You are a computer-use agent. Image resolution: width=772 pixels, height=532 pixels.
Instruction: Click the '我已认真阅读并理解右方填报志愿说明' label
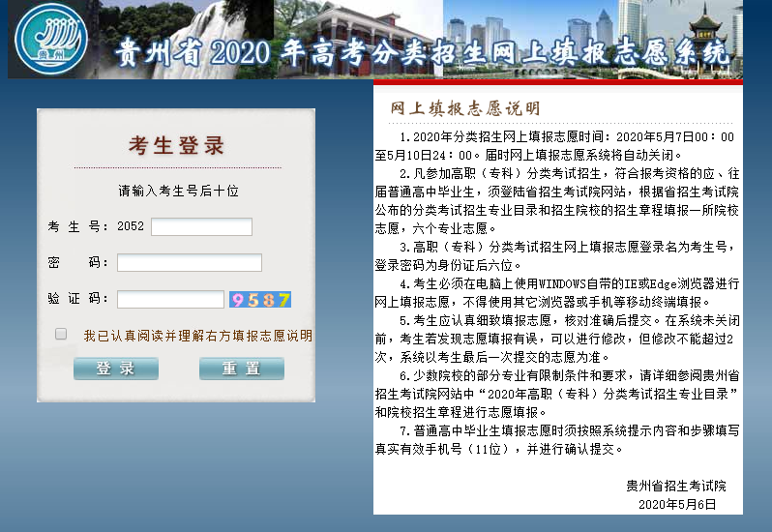pyautogui.click(x=197, y=336)
